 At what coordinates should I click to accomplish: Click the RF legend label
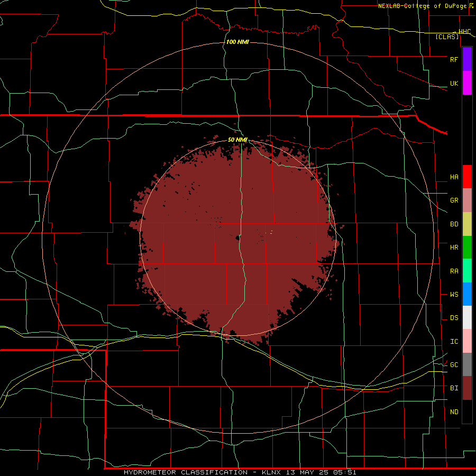click(454, 59)
